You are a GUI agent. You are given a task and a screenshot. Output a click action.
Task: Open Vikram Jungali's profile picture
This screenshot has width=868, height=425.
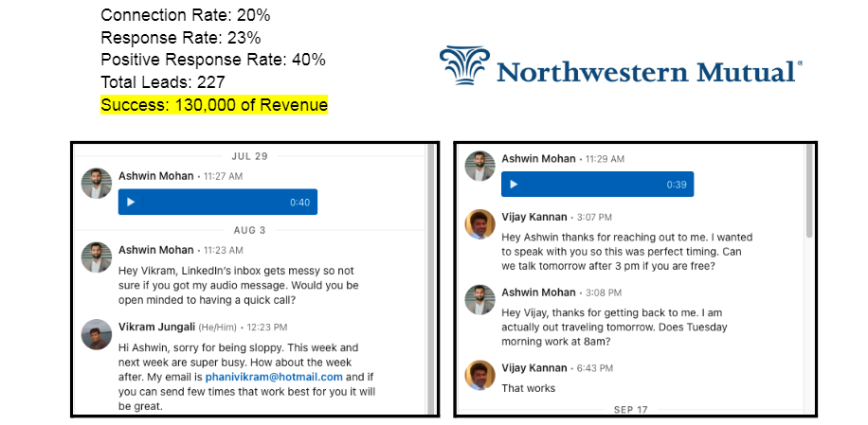pyautogui.click(x=97, y=334)
